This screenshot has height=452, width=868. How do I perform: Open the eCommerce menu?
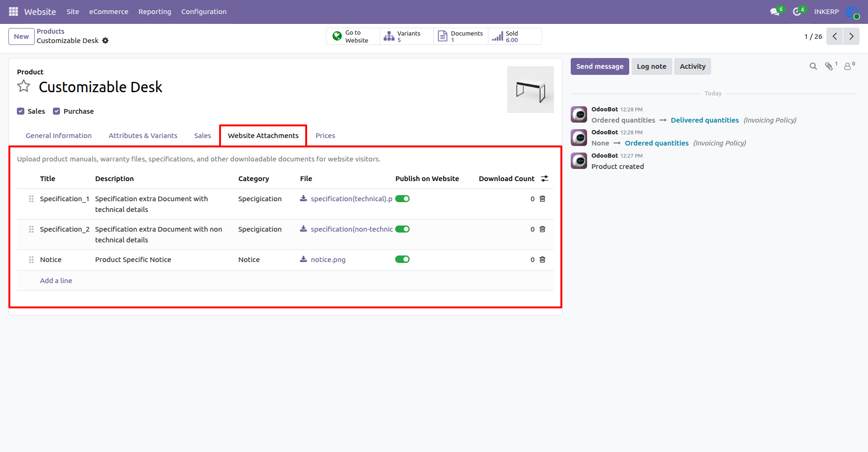click(x=109, y=12)
